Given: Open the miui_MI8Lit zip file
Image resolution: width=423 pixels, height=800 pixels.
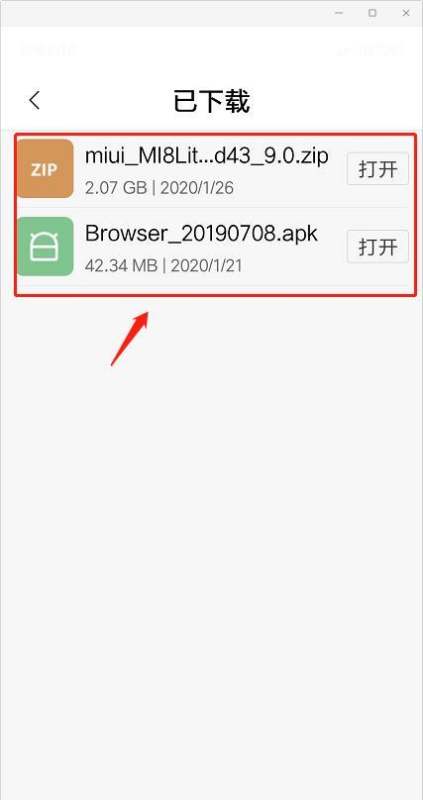Looking at the screenshot, I should click(378, 169).
